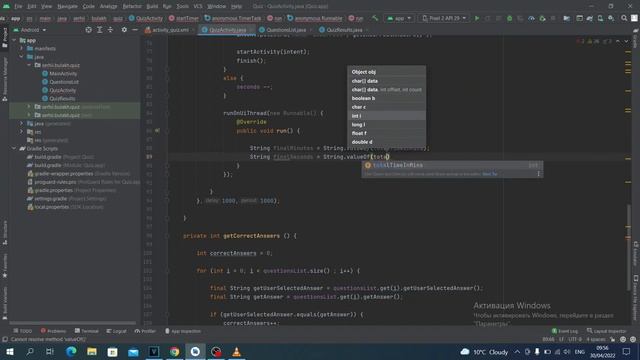Open the App Inspection tool window

click(x=182, y=331)
